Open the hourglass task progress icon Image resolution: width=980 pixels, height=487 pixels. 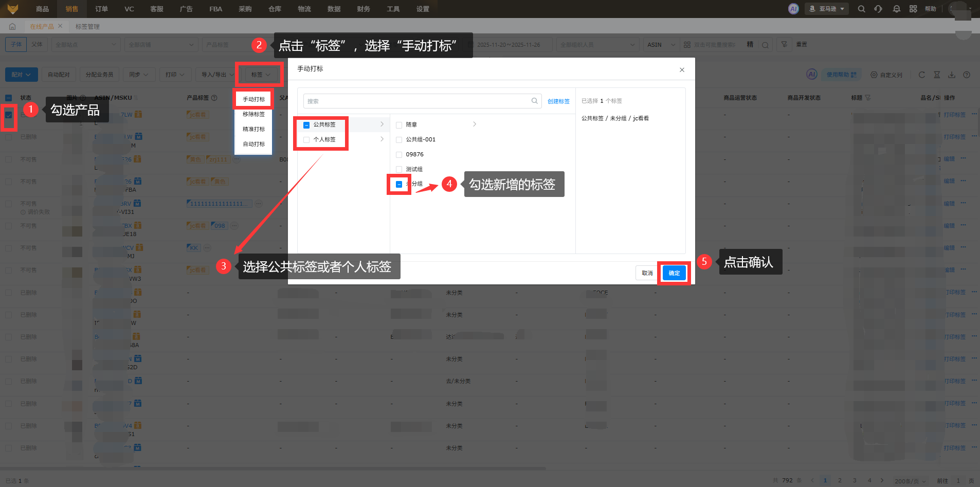937,75
